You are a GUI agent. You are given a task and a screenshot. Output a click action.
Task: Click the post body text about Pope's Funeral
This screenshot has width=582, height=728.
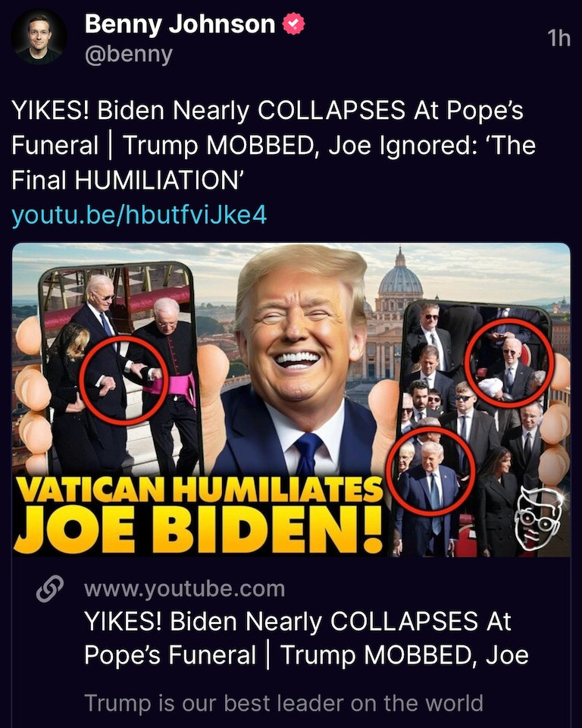274,146
